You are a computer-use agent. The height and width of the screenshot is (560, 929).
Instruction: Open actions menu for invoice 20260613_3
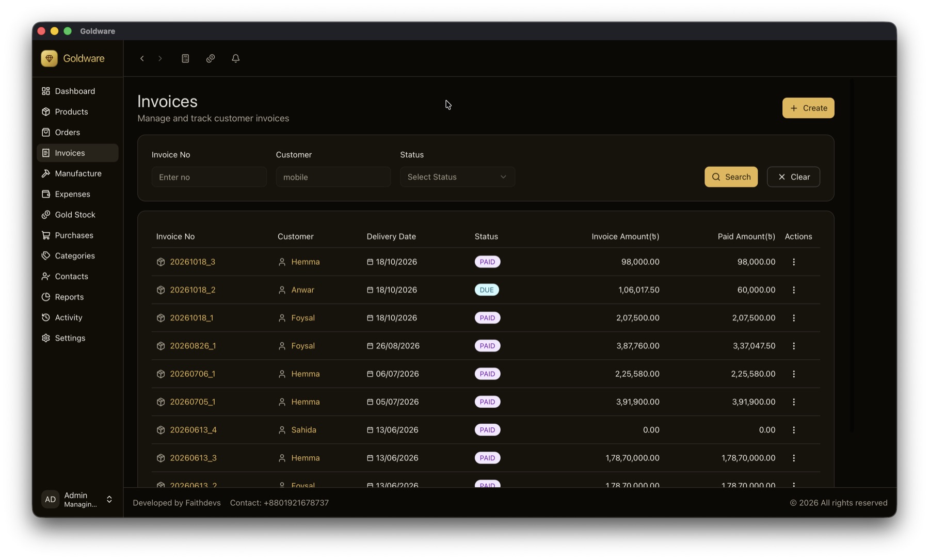click(x=794, y=458)
